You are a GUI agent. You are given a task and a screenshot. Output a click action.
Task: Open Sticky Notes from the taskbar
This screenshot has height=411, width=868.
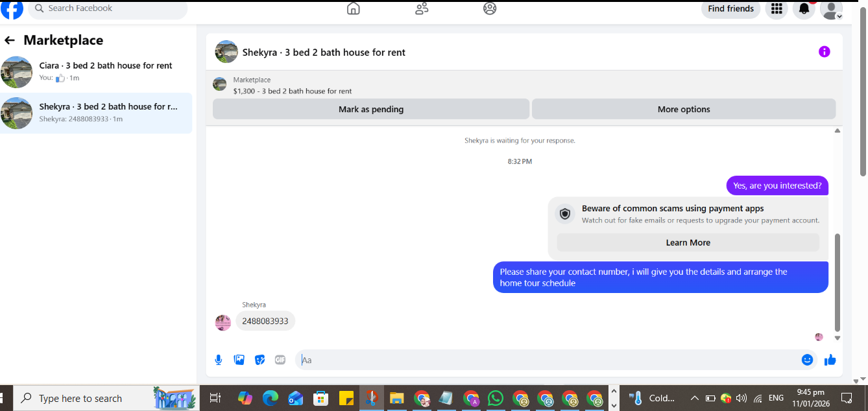(x=346, y=398)
